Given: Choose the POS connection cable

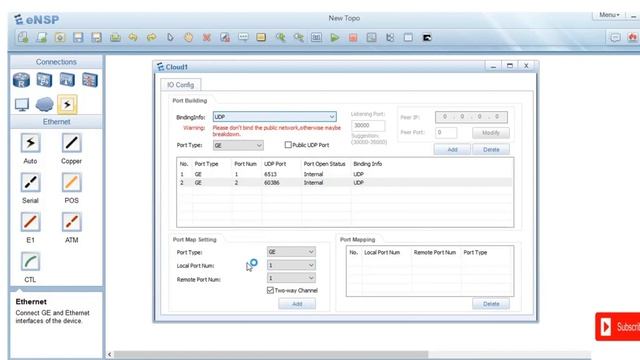Looking at the screenshot, I should pos(71,182).
